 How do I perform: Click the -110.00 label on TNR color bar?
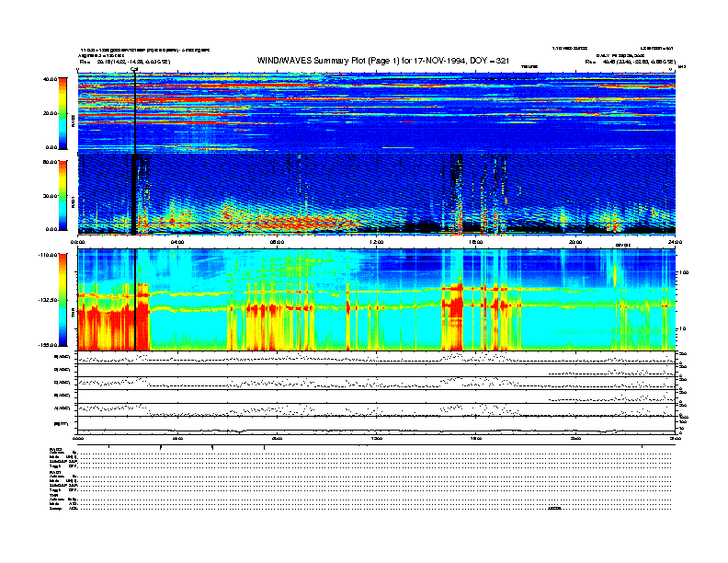(x=49, y=255)
